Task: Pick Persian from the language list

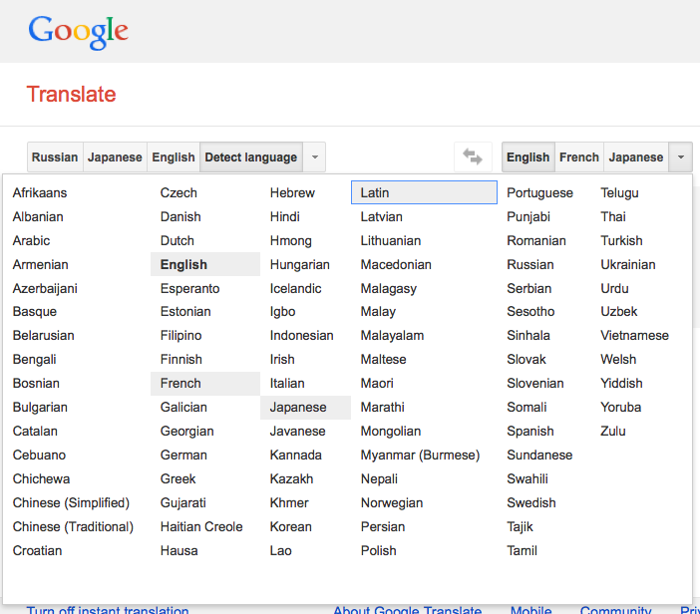Action: pyautogui.click(x=383, y=526)
